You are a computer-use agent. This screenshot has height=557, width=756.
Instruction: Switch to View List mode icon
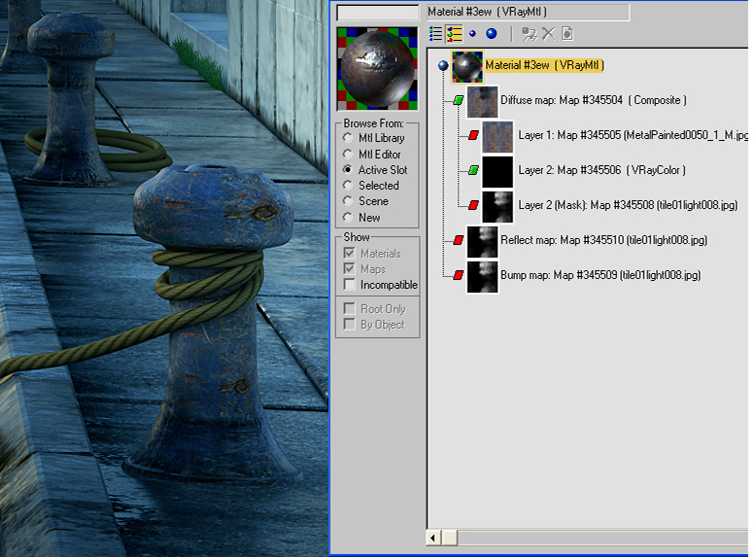pos(435,34)
